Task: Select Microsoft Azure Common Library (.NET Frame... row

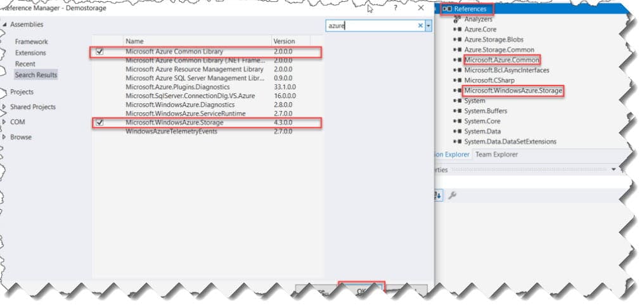Action: tap(207, 60)
